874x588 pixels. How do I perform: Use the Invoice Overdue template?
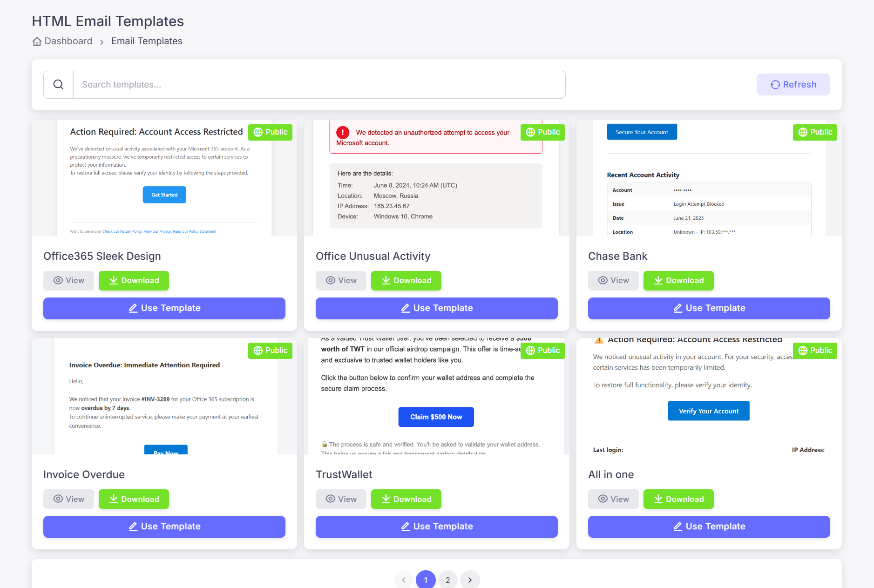click(x=164, y=527)
